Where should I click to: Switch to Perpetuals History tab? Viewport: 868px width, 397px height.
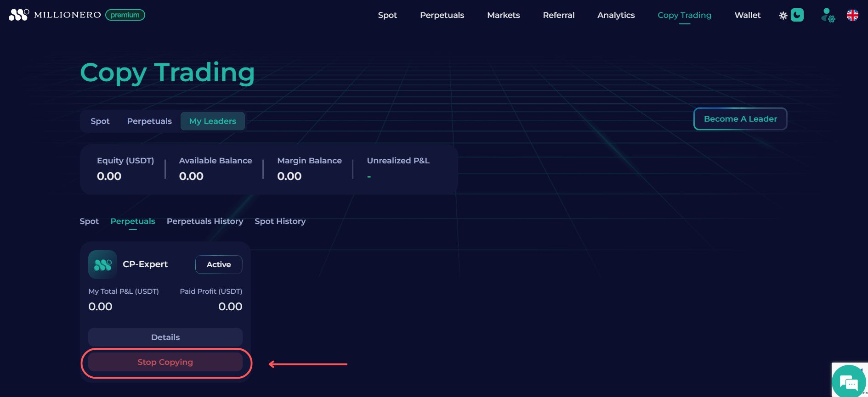tap(205, 221)
